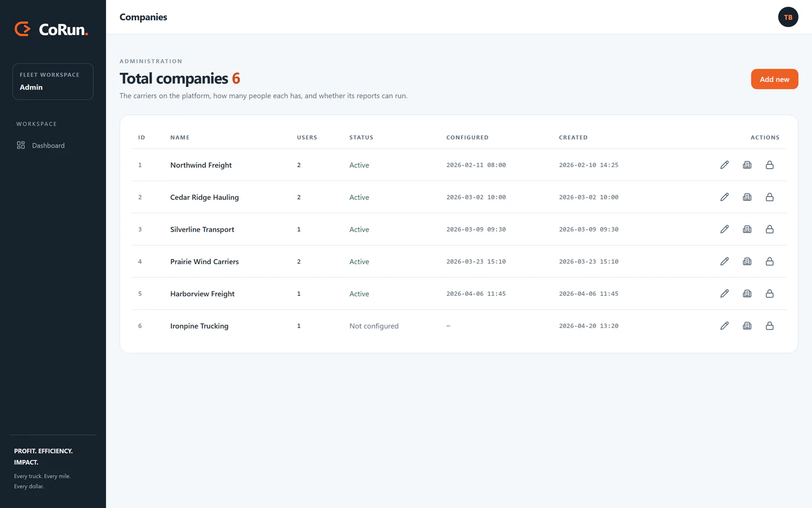Open the building icon for Northwind Freight
This screenshot has width=812, height=508.
(747, 165)
